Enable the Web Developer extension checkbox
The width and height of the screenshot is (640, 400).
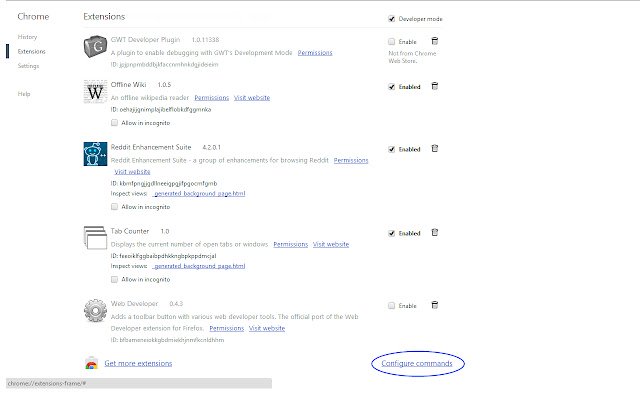391,305
